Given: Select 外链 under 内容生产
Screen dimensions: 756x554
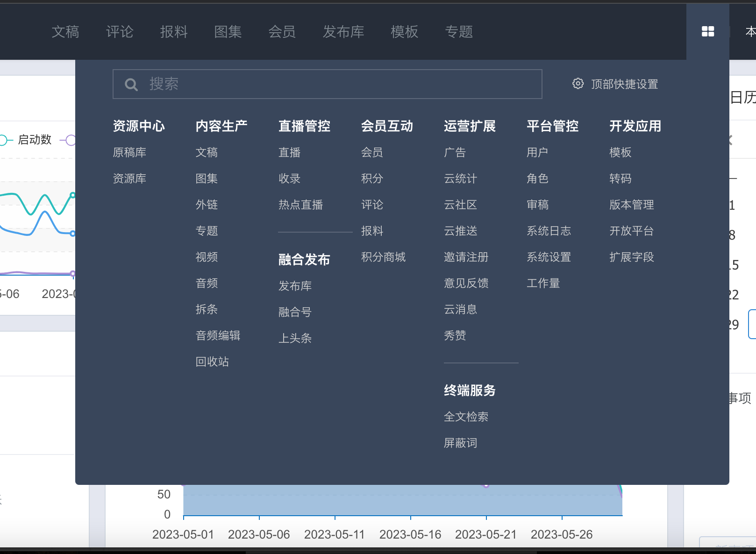Looking at the screenshot, I should pos(207,205).
